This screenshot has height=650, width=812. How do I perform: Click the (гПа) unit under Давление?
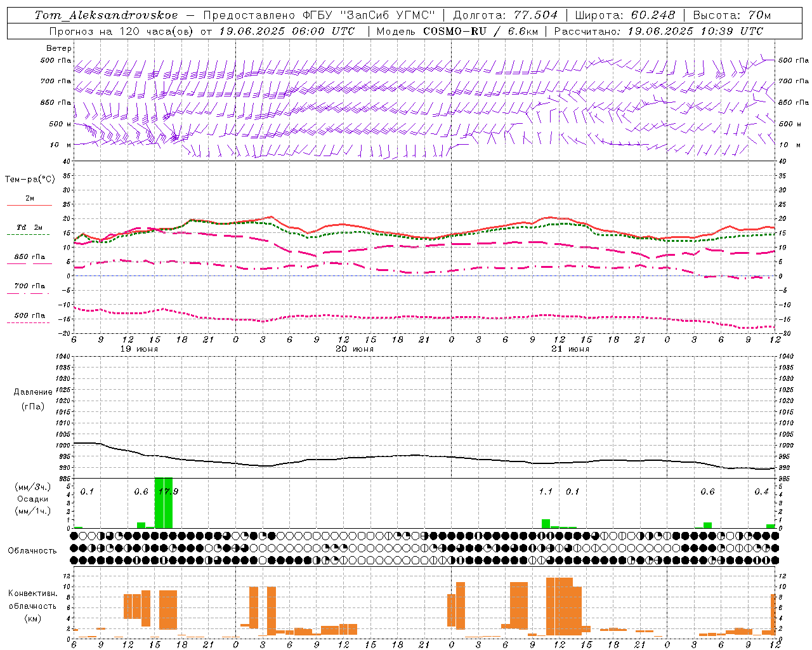pyautogui.click(x=32, y=406)
